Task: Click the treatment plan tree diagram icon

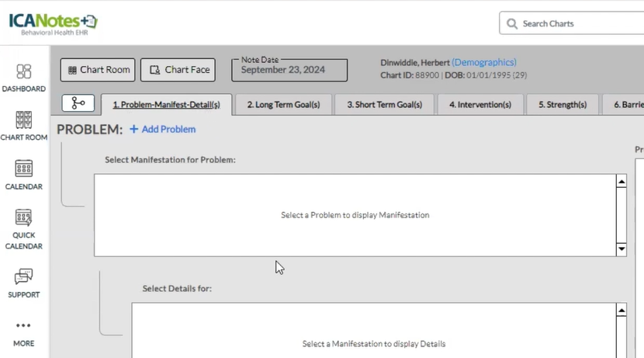Action: click(x=78, y=103)
